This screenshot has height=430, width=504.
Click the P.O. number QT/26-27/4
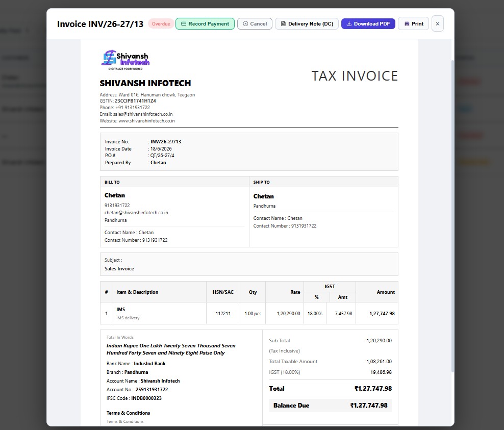162,156
